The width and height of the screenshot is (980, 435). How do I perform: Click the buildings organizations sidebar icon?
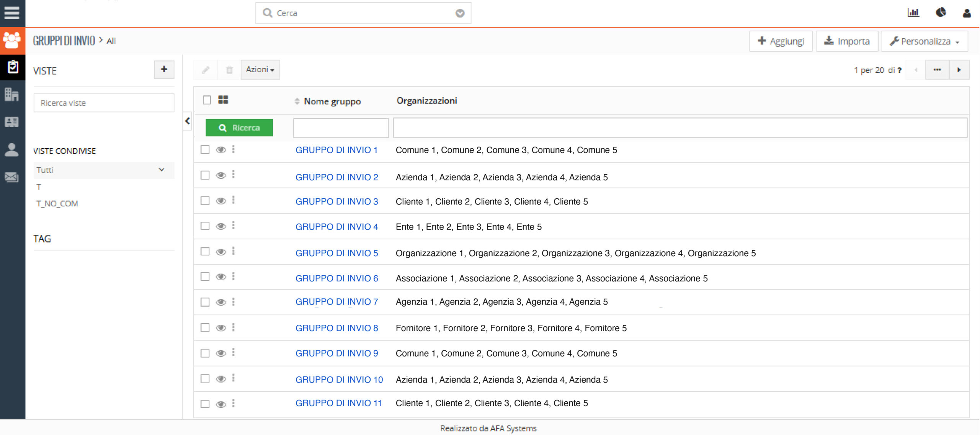(11, 94)
